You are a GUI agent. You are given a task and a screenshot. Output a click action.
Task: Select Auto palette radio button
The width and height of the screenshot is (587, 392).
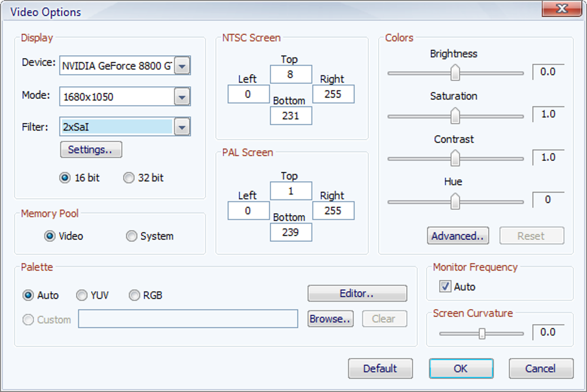point(28,295)
